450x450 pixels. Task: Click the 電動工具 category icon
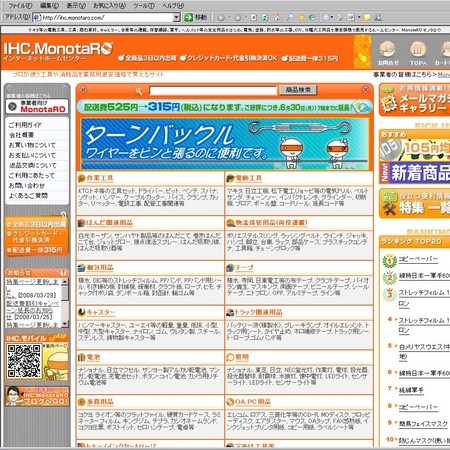(230, 178)
